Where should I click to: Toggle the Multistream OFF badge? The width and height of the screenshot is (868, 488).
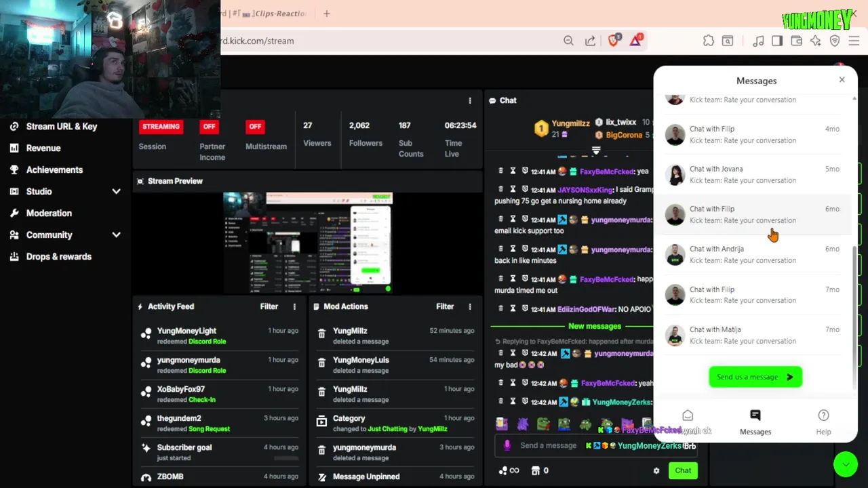[255, 126]
